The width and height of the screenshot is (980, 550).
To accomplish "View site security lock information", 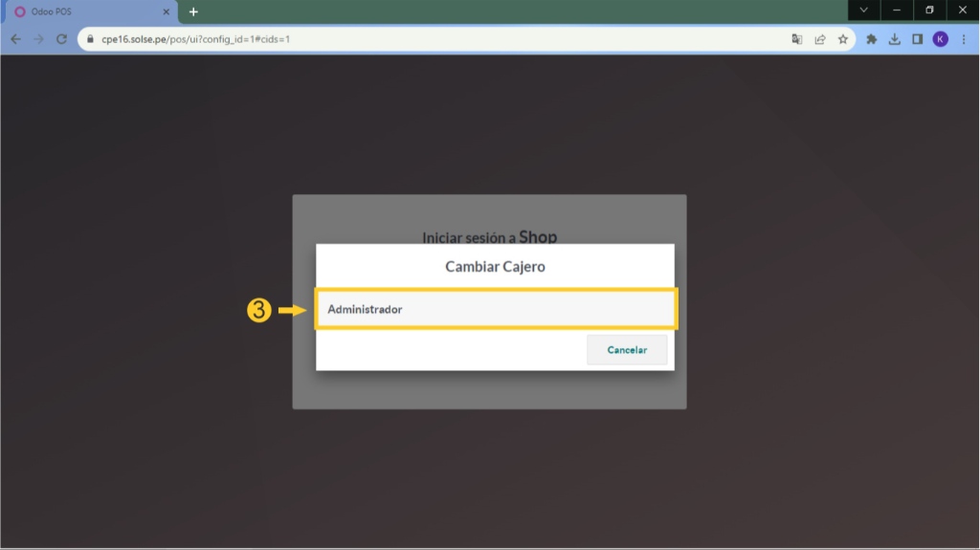I will click(90, 39).
